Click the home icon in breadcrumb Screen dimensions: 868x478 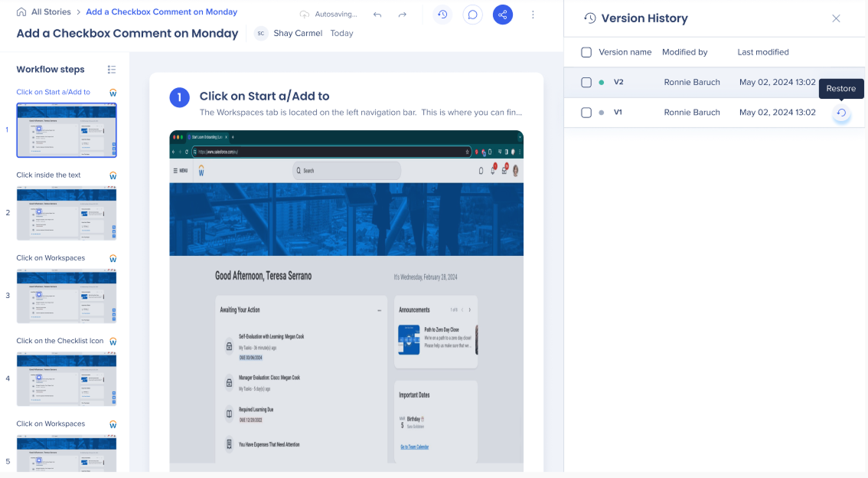(x=21, y=12)
